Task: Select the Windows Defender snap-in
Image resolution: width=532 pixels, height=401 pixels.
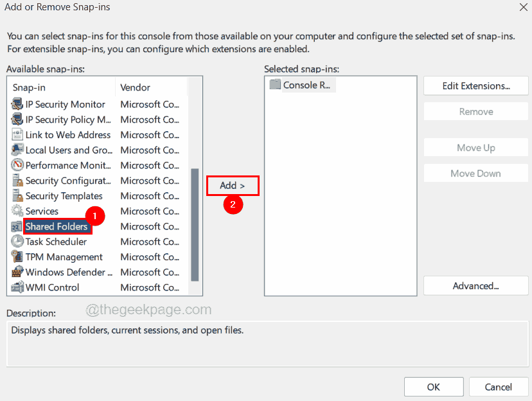Action: pos(61,272)
